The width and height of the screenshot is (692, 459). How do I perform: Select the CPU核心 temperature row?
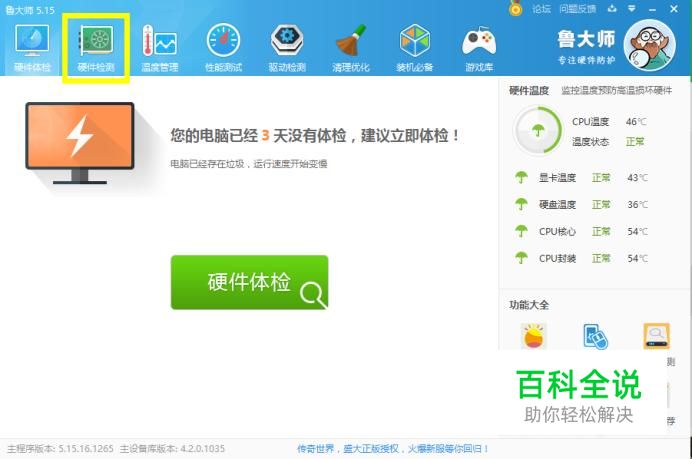point(582,231)
